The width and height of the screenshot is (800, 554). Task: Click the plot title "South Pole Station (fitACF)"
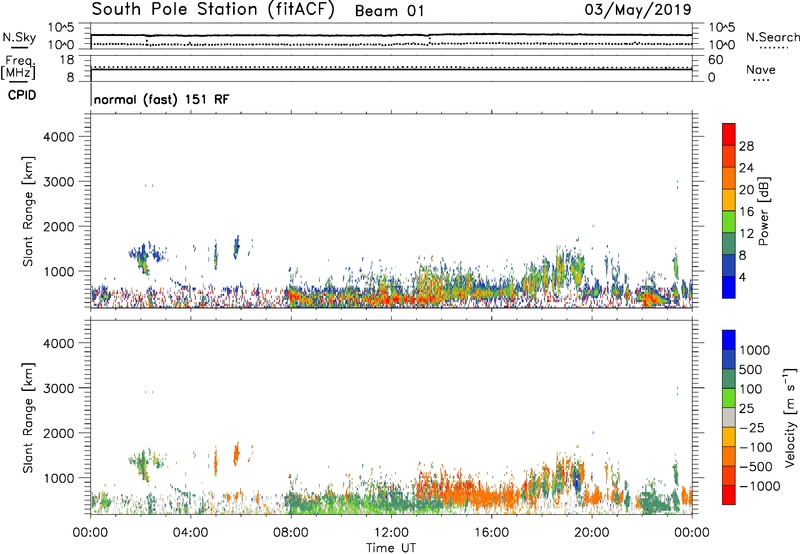click(x=213, y=10)
